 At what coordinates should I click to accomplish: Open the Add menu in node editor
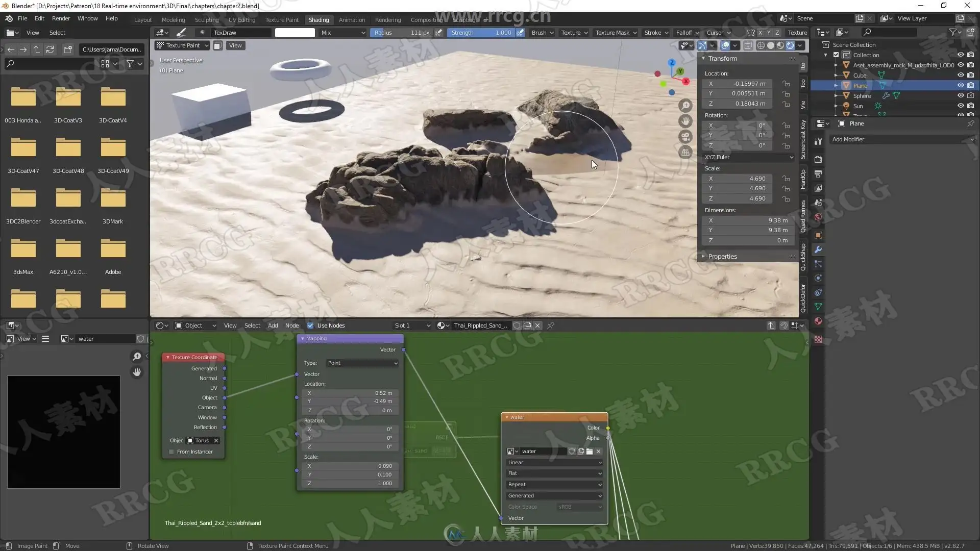pyautogui.click(x=273, y=325)
